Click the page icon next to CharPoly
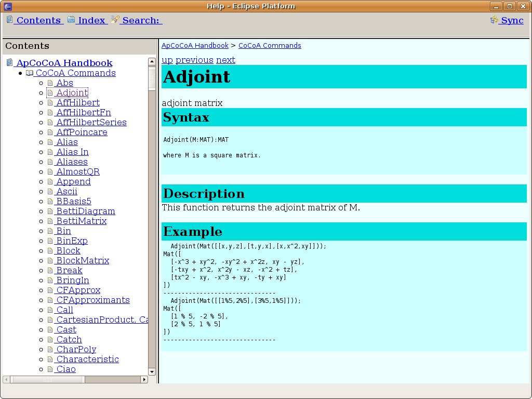 coord(50,350)
